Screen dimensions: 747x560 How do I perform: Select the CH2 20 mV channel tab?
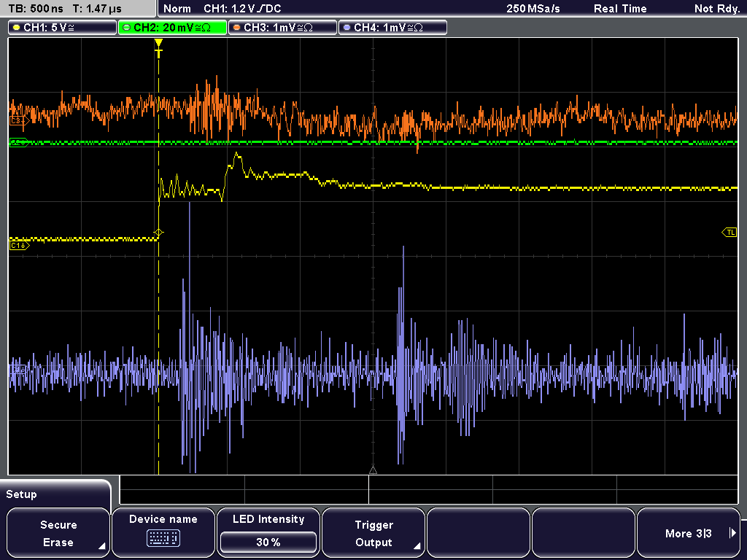pyautogui.click(x=172, y=28)
